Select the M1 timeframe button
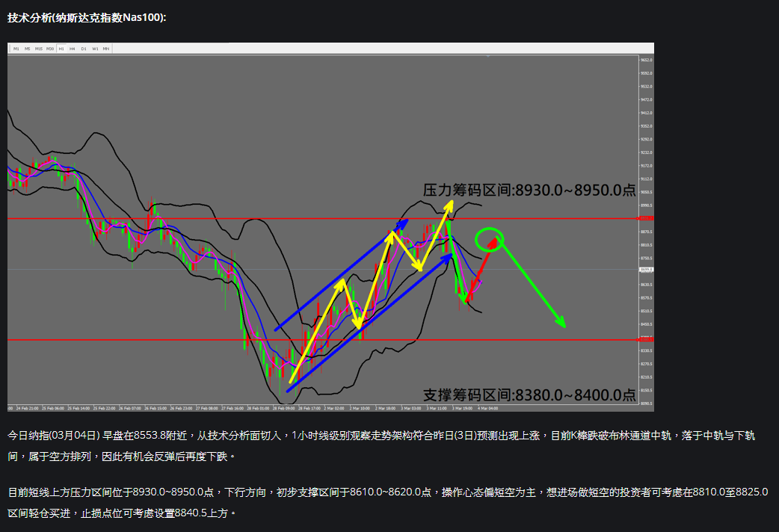The width and height of the screenshot is (779, 532). coord(16,49)
